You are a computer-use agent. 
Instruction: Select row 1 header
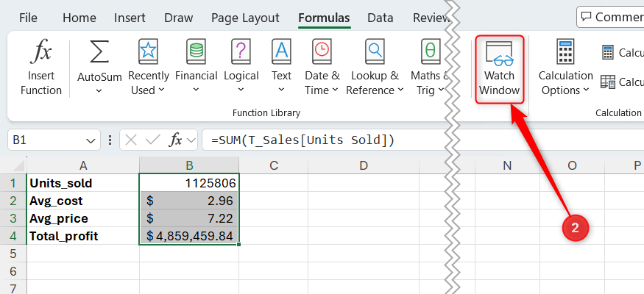tap(13, 183)
